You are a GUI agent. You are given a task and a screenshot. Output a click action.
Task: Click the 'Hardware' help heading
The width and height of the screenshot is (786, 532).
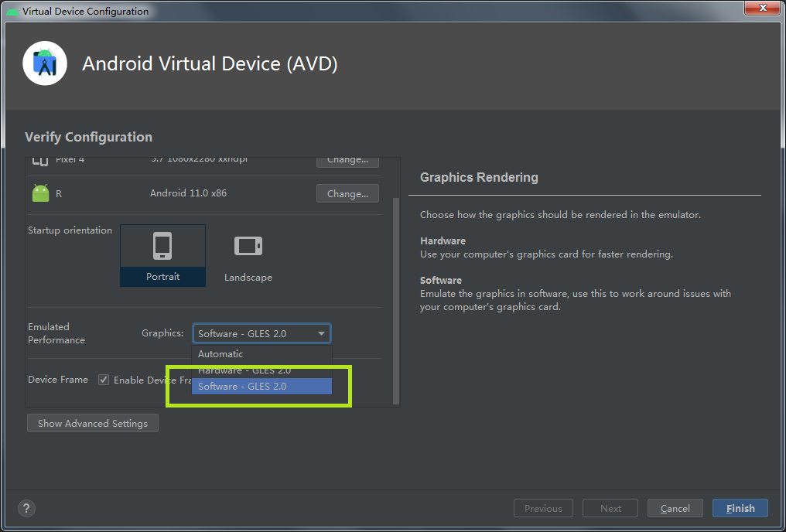tap(443, 241)
